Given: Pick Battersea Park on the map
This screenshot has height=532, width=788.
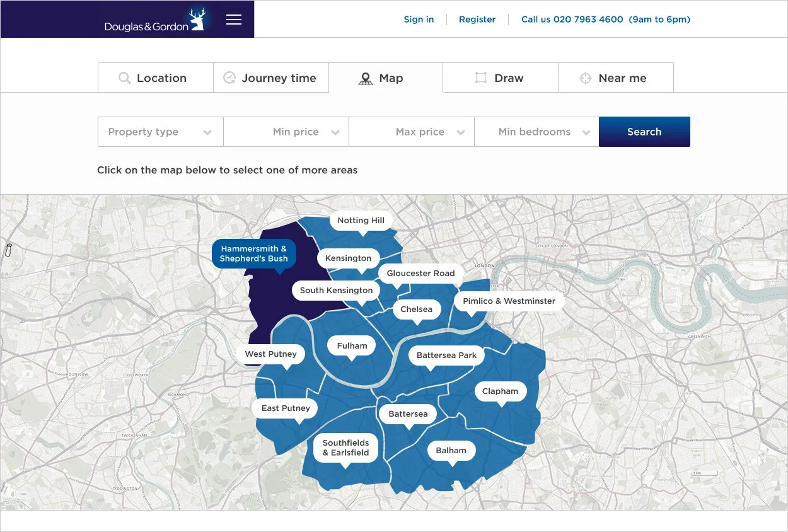Looking at the screenshot, I should pyautogui.click(x=446, y=356).
